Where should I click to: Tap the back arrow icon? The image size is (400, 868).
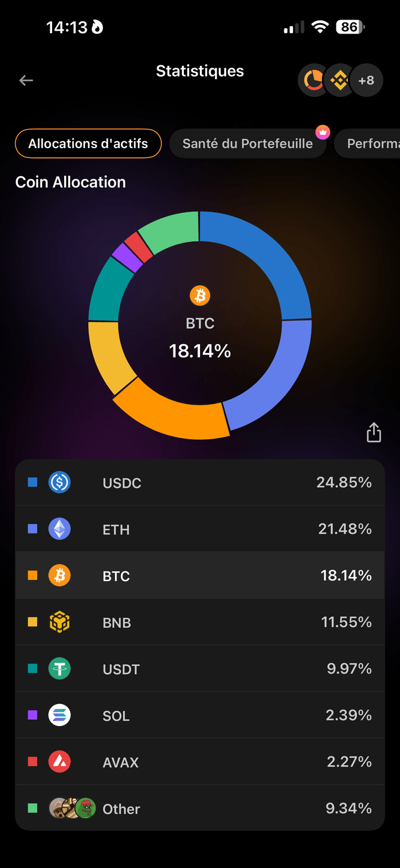26,80
